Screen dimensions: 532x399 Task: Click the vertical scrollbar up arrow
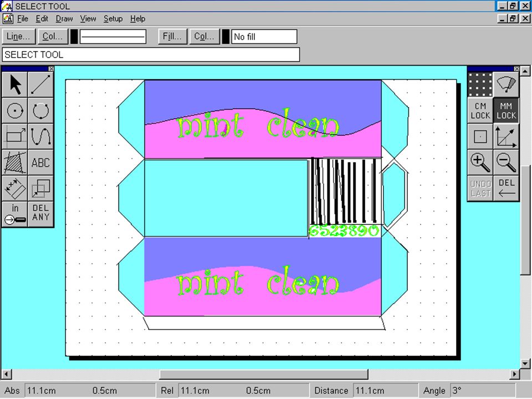(525, 71)
